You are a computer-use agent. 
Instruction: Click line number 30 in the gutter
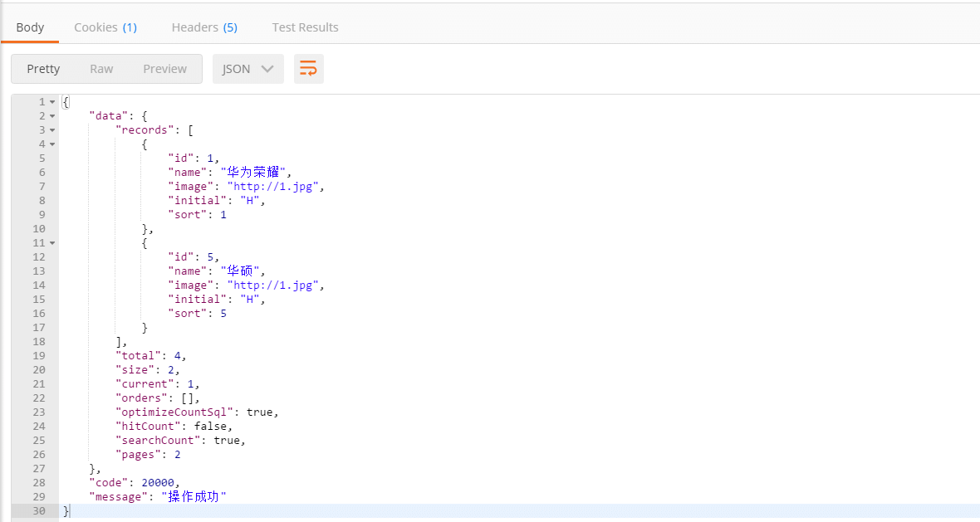pyautogui.click(x=39, y=511)
